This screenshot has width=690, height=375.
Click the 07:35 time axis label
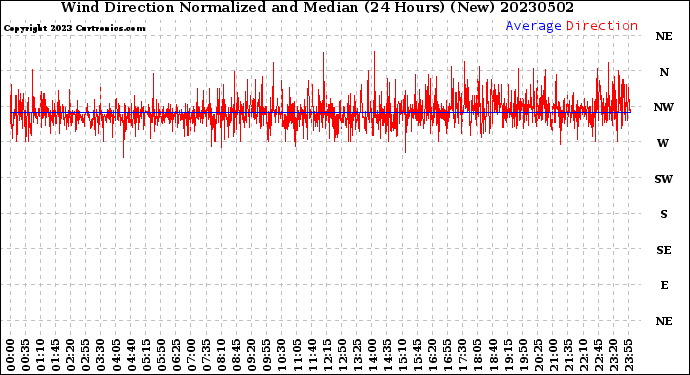(x=206, y=355)
